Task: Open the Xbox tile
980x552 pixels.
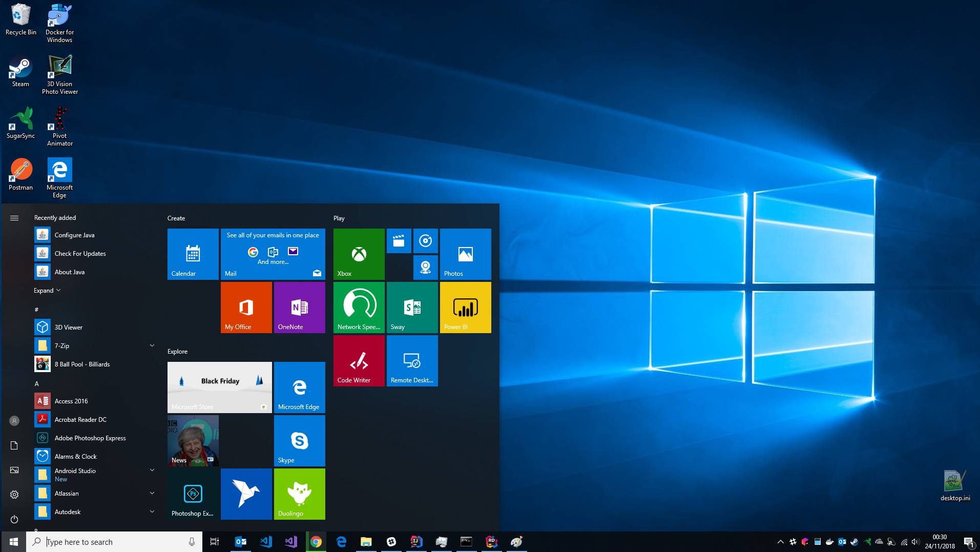Action: (x=359, y=254)
